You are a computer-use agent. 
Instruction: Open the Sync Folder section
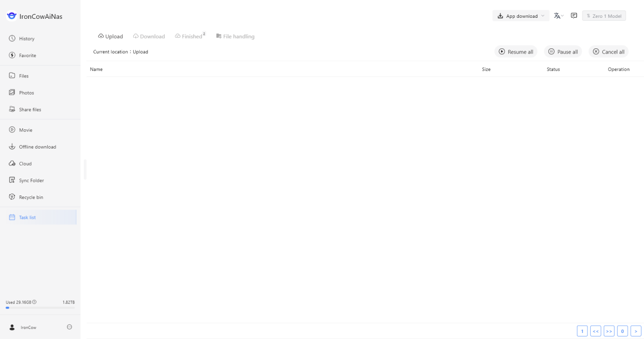pos(31,180)
